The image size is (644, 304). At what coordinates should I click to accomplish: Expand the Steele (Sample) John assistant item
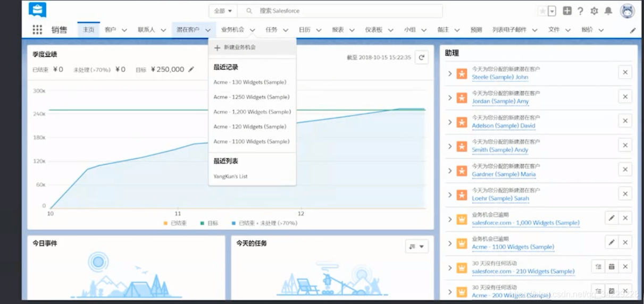pyautogui.click(x=450, y=73)
